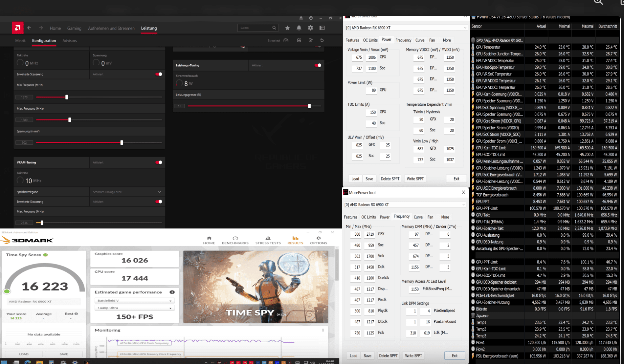Select Fan tab in lower MorePowerTool
Image resolution: width=624 pixels, height=364 pixels.
430,217
